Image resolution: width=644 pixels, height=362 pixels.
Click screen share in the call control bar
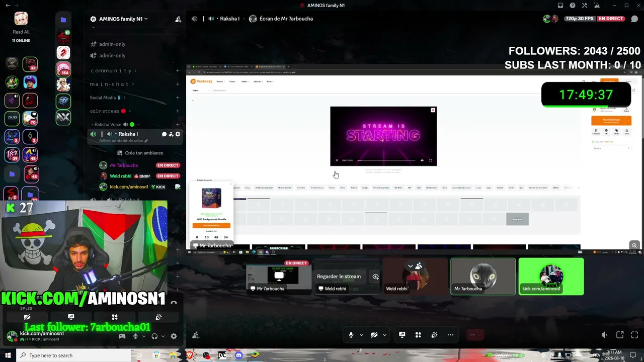point(402,335)
